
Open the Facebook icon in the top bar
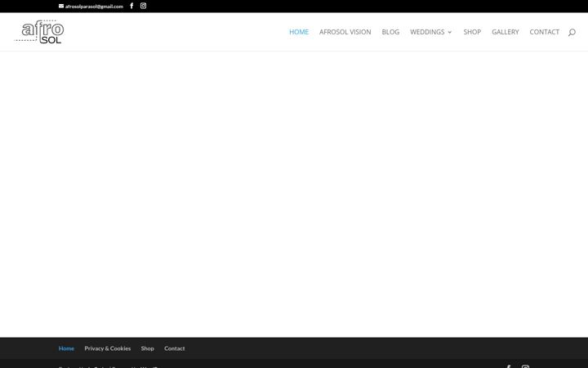coord(131,6)
